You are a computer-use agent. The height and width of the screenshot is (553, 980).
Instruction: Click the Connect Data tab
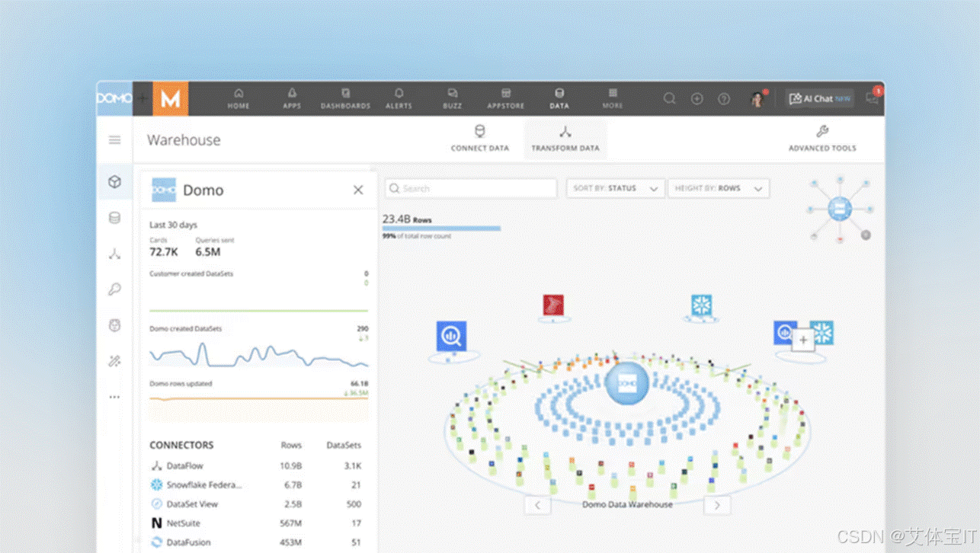point(479,138)
